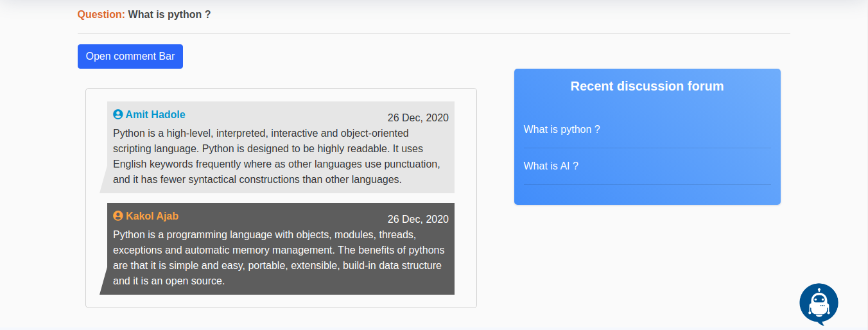Click the empty area in the blue forum panel
Screen dimensions: 868x330
[647, 195]
